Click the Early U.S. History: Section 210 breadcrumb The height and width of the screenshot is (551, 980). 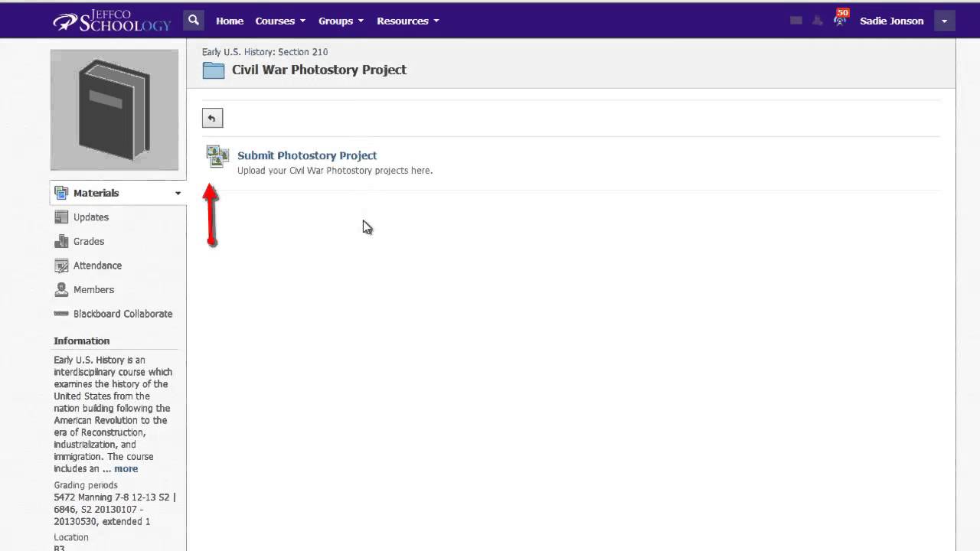(265, 52)
